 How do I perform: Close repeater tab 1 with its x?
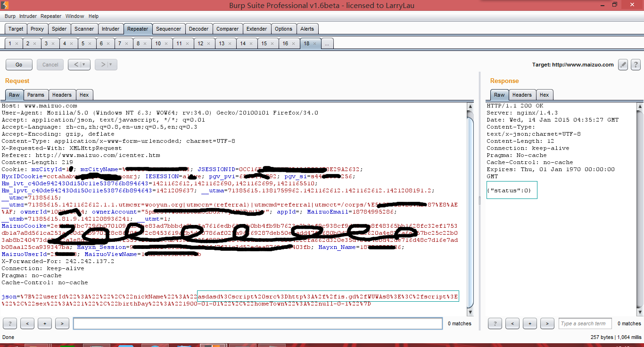tap(17, 43)
